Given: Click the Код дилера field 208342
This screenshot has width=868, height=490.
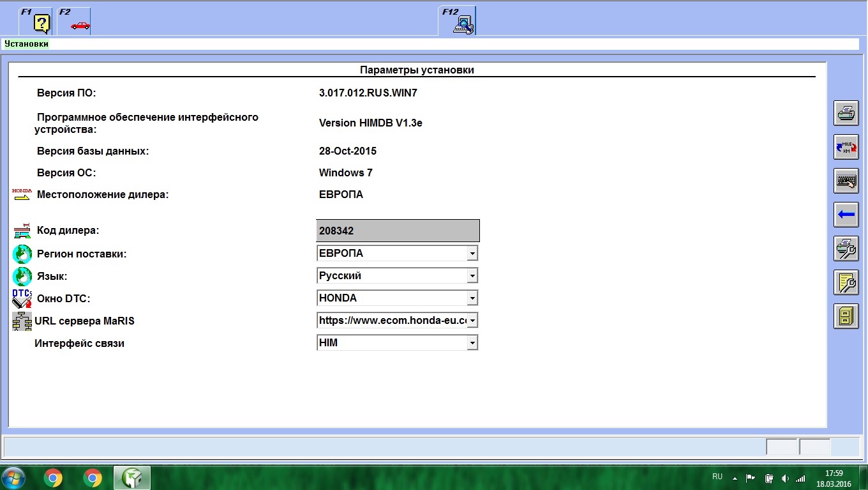Looking at the screenshot, I should tap(398, 231).
